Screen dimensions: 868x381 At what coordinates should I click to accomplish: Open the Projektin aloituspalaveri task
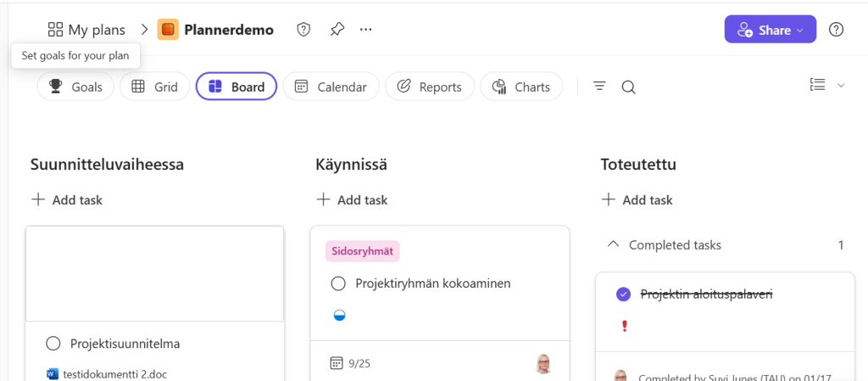(x=706, y=294)
